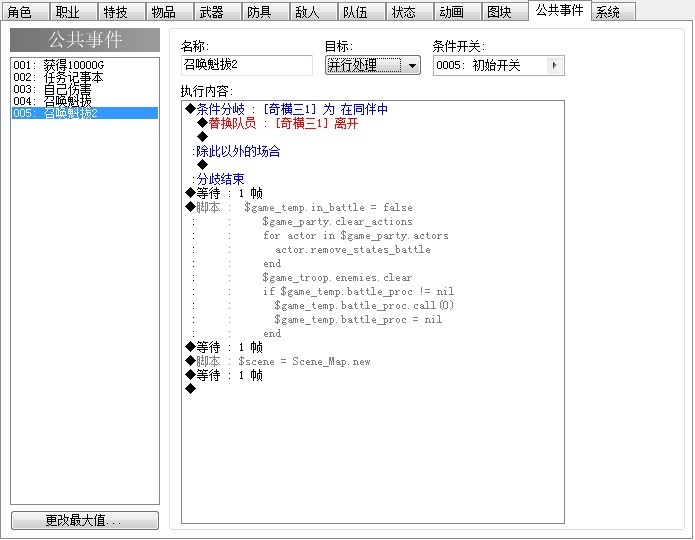Select common event 001 获得10000G
Image resolution: width=695 pixels, height=540 pixels.
(85, 65)
